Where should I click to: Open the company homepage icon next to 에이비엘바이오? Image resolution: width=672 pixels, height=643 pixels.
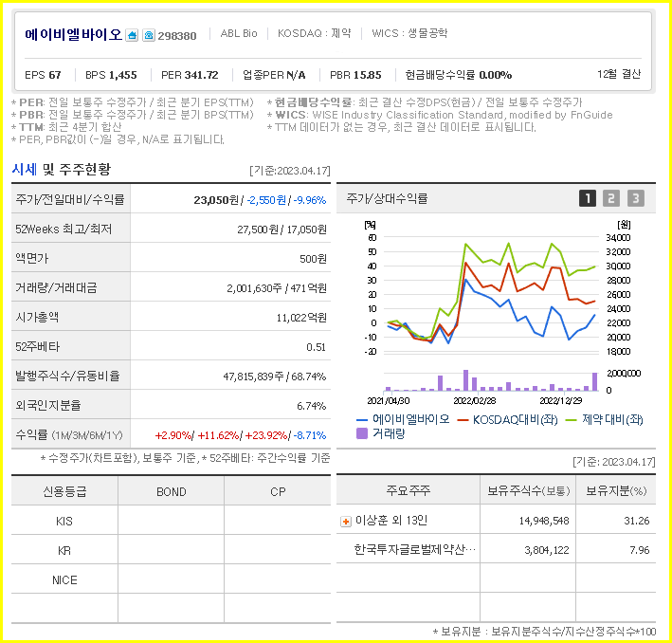click(132, 35)
